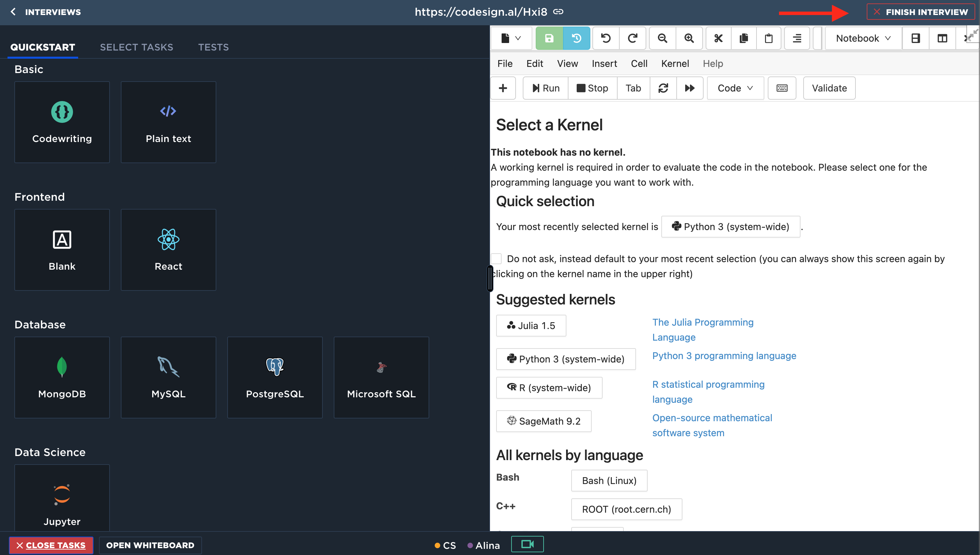Click the Stop kernel button
The height and width of the screenshot is (555, 980).
592,88
